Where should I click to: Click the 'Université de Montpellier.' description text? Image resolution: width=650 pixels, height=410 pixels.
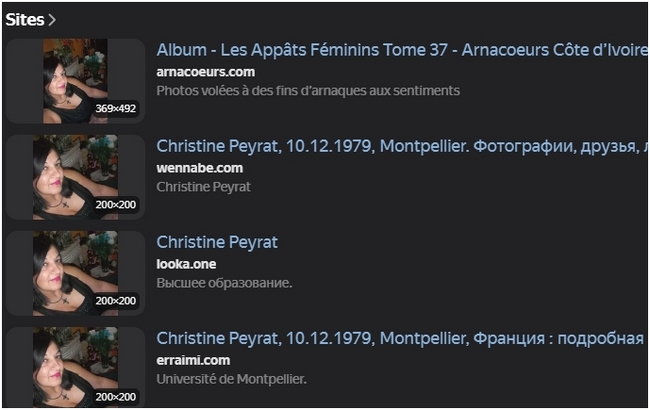[x=231, y=379]
